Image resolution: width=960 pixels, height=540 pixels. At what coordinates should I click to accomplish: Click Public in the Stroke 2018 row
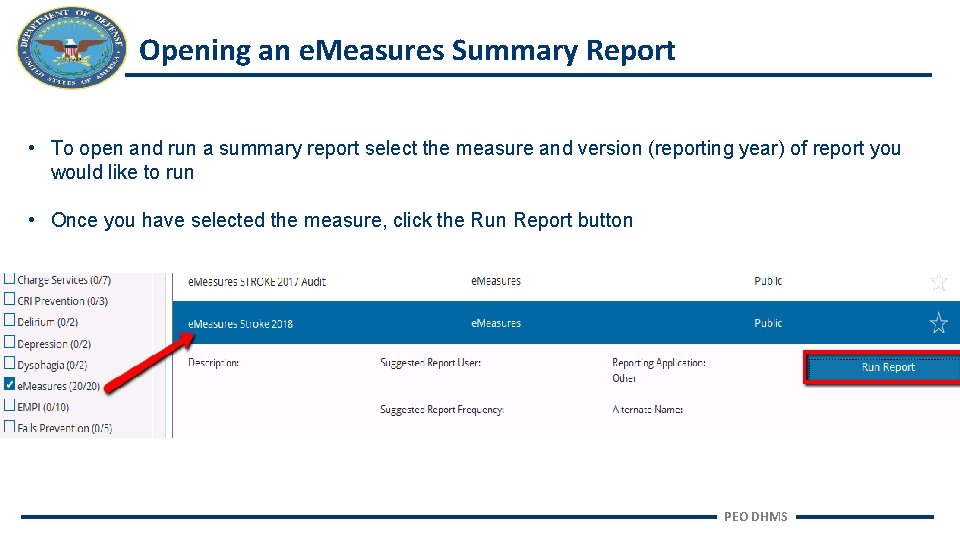(768, 323)
